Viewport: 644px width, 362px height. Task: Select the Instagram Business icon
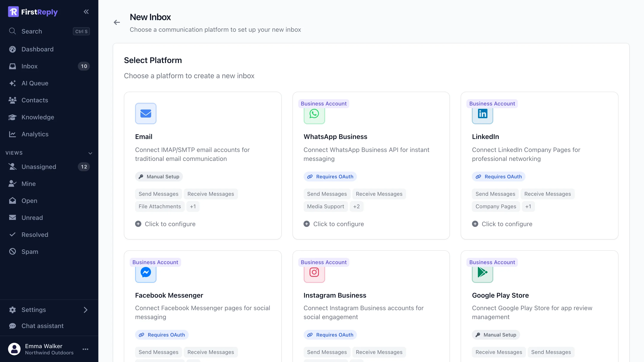coord(314,273)
